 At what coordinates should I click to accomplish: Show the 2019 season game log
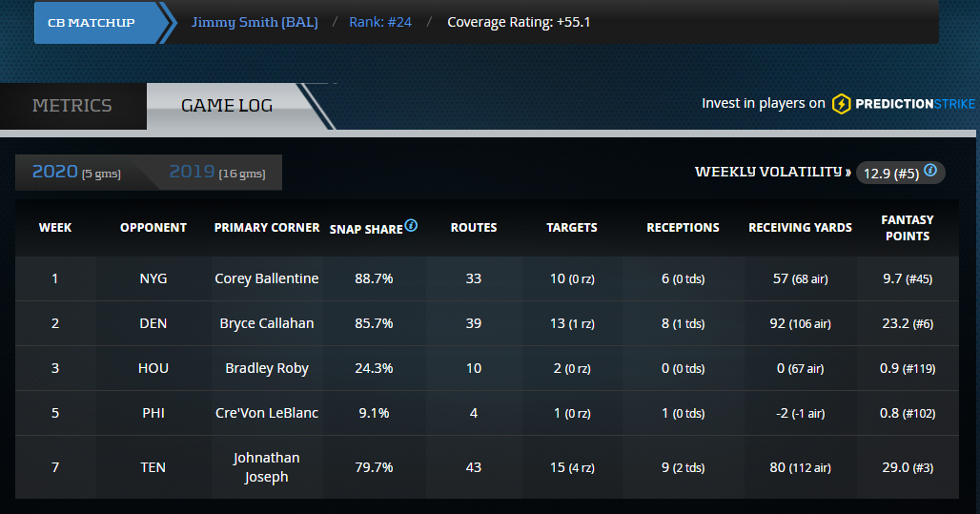pos(217,173)
